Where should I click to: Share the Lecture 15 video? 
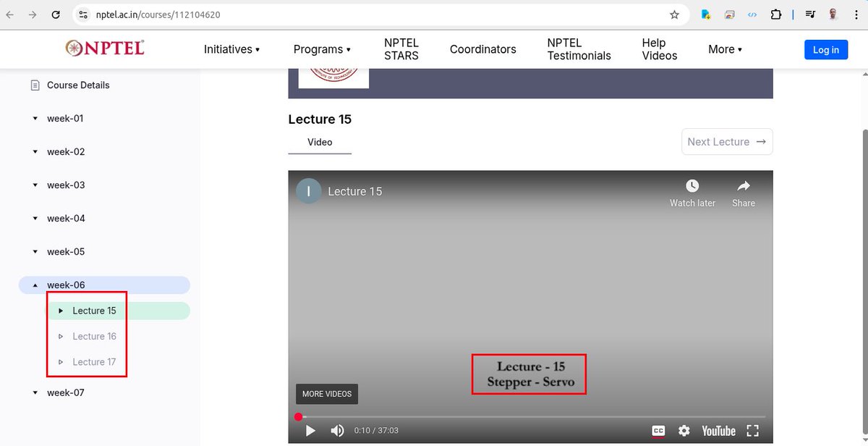click(744, 193)
